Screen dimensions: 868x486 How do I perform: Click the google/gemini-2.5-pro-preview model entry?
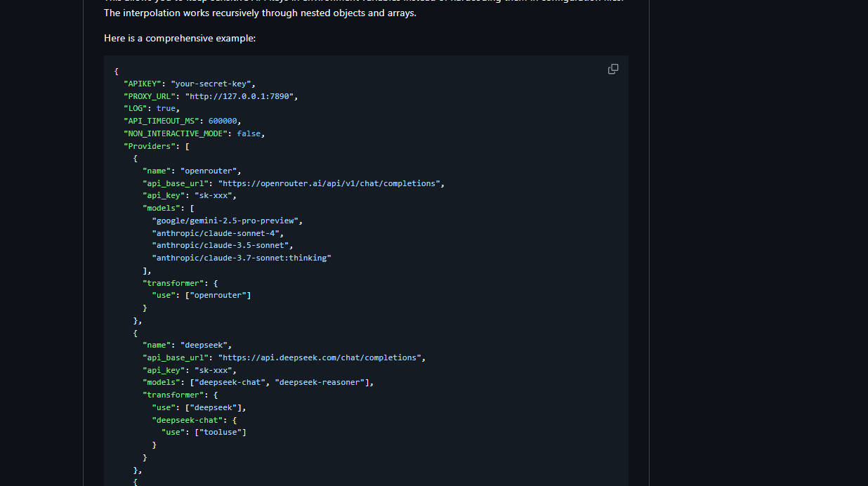click(227, 221)
